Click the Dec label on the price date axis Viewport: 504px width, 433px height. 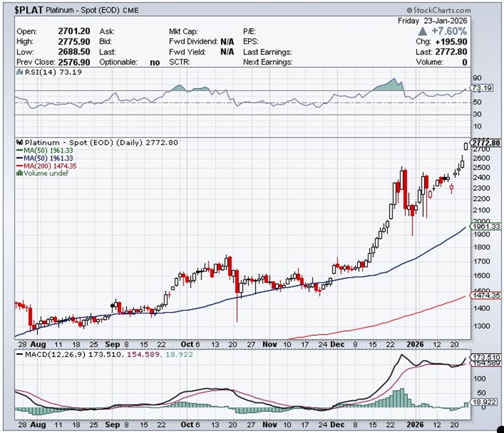(x=337, y=345)
